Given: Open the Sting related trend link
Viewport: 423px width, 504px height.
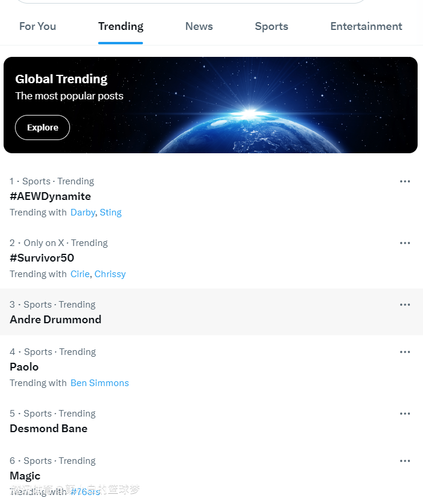Looking at the screenshot, I should (x=111, y=212).
